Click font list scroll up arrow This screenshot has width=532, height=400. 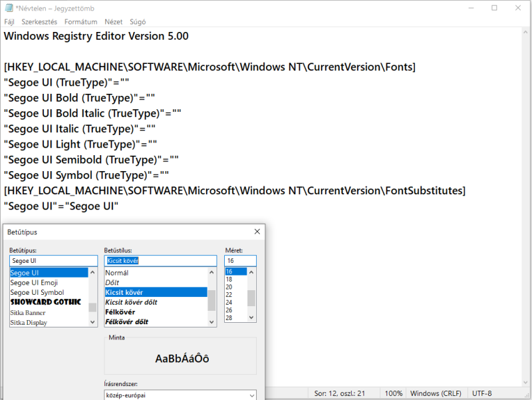click(x=92, y=272)
